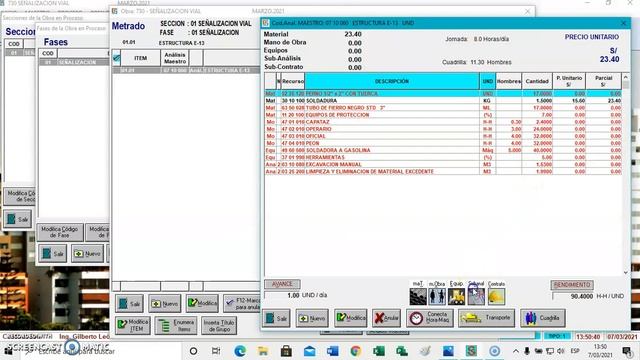Click the Recurso column header
Screen dimensions: 640x360
[x=293, y=81]
